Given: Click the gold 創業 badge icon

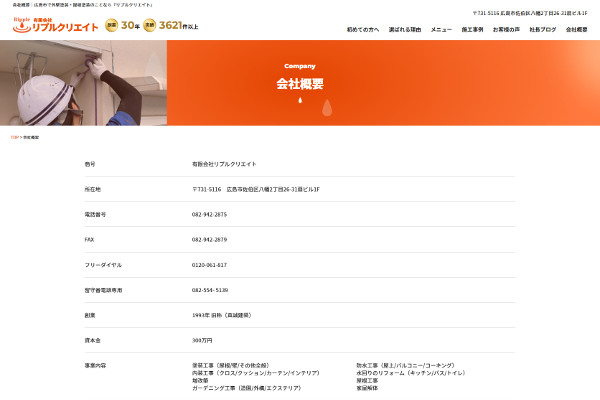Looking at the screenshot, I should click(111, 25).
